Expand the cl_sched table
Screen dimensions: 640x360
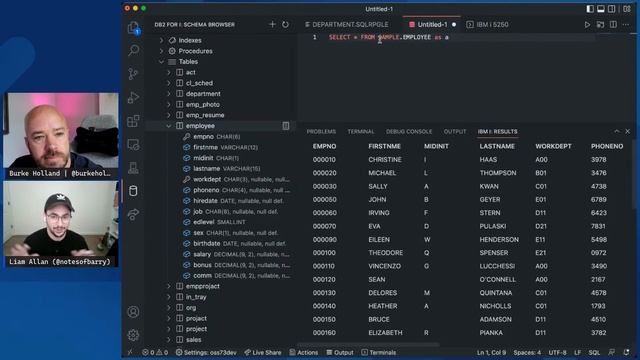click(169, 83)
